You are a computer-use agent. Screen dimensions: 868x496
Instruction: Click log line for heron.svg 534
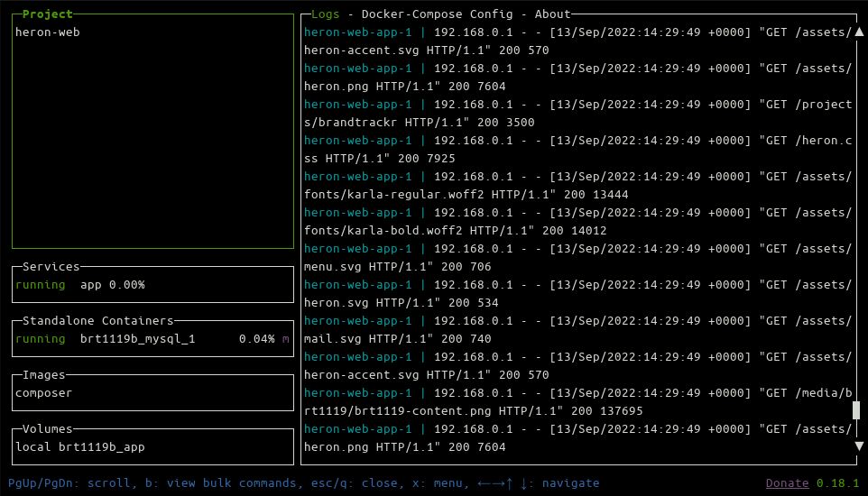(x=578, y=293)
